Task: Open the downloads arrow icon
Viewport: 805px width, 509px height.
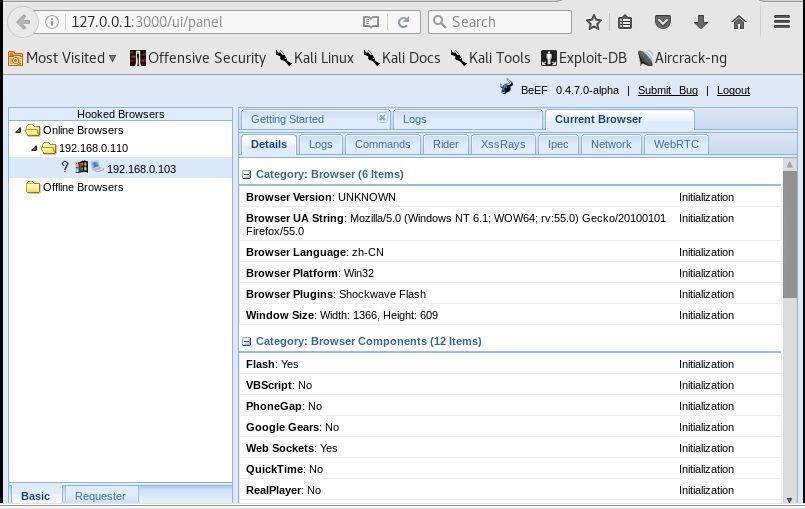Action: 701,22
